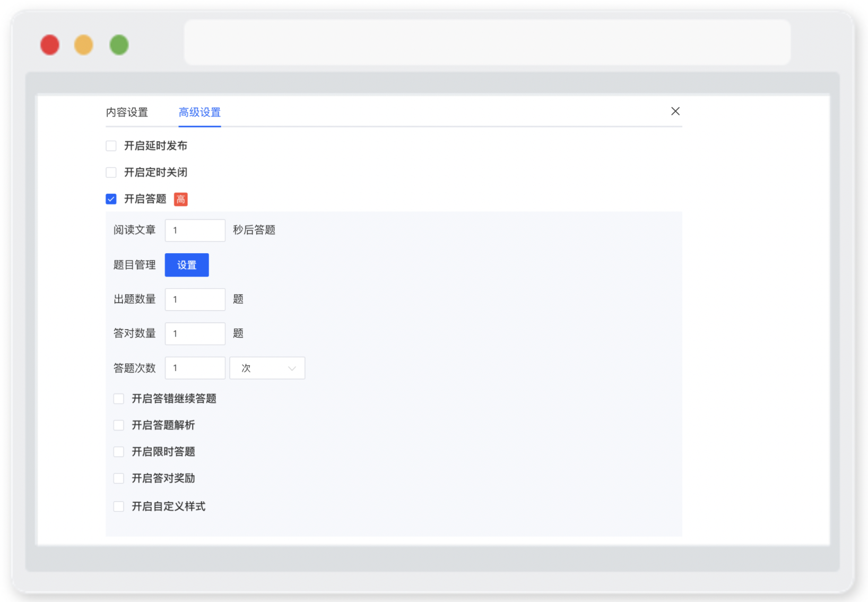
Task: Click the 出题数量 input field
Action: pos(195,299)
